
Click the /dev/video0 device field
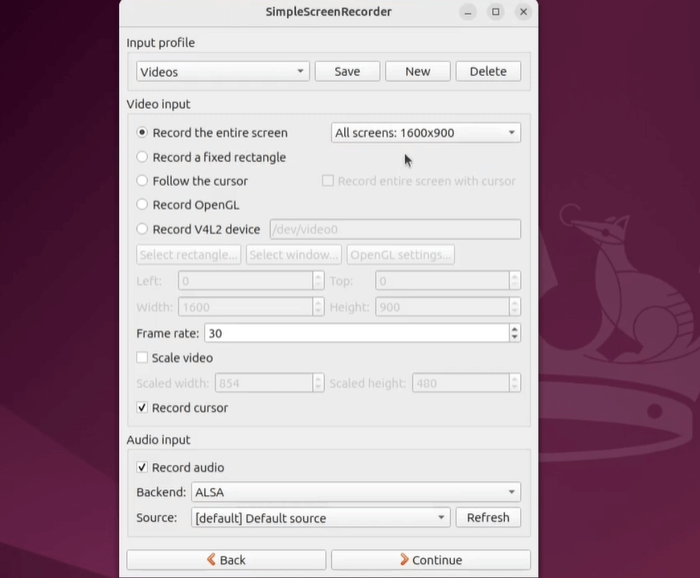click(395, 229)
